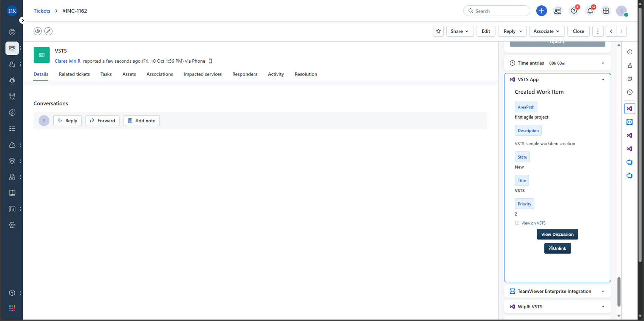644x321 pixels.
Task: Open the lightning bolt Releases icon
Action: tap(12, 113)
